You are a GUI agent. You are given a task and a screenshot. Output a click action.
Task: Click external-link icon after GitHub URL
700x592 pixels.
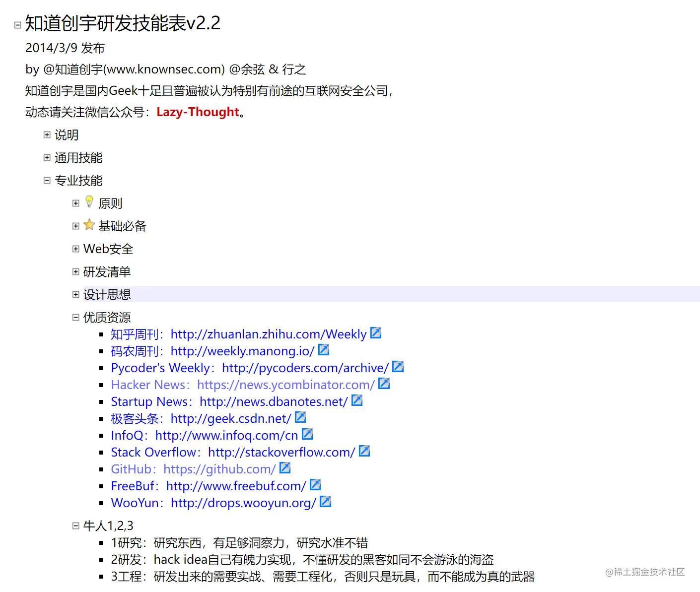[x=285, y=468]
